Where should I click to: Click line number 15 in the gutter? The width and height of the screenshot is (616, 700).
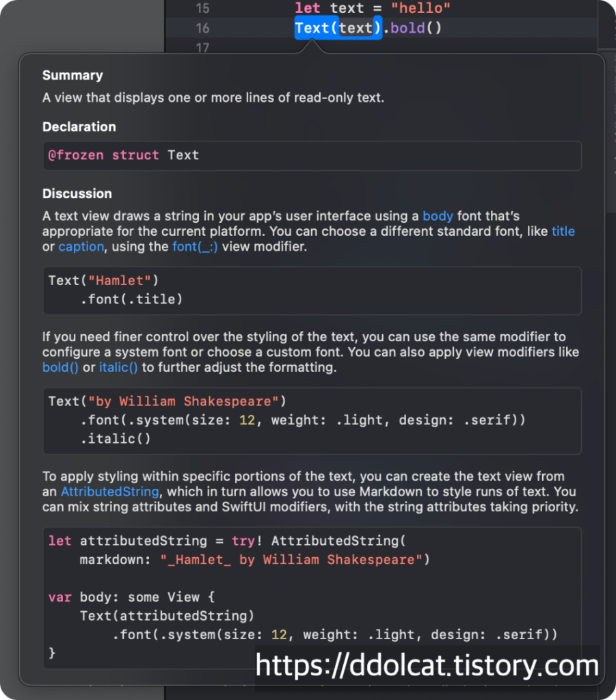[x=202, y=9]
